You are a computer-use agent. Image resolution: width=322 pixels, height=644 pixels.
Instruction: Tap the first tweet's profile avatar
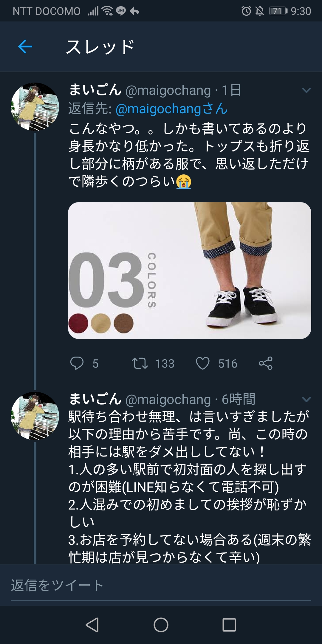35,107
